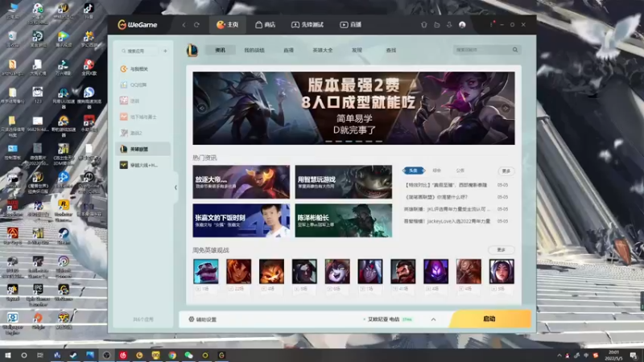Open WeChat from the taskbar
Viewport: 644px width, 362px height.
[188, 355]
